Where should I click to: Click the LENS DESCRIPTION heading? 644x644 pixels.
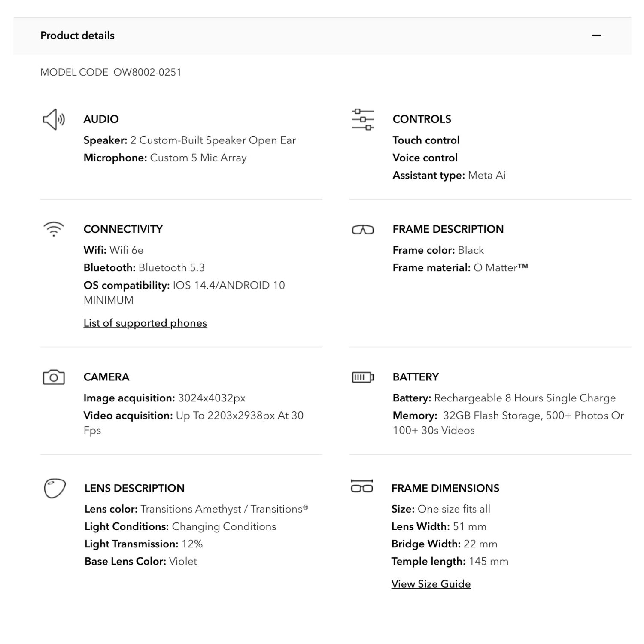[134, 488]
